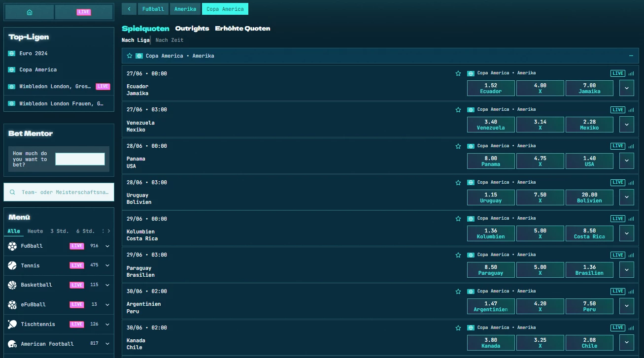
Task: Open the Fußball breadcrumb
Action: click(153, 9)
